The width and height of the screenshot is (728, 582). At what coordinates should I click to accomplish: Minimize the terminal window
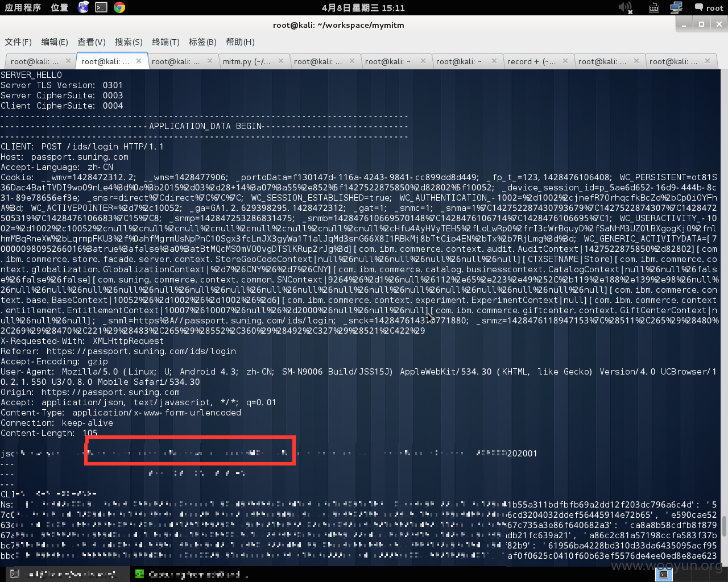tap(684, 24)
